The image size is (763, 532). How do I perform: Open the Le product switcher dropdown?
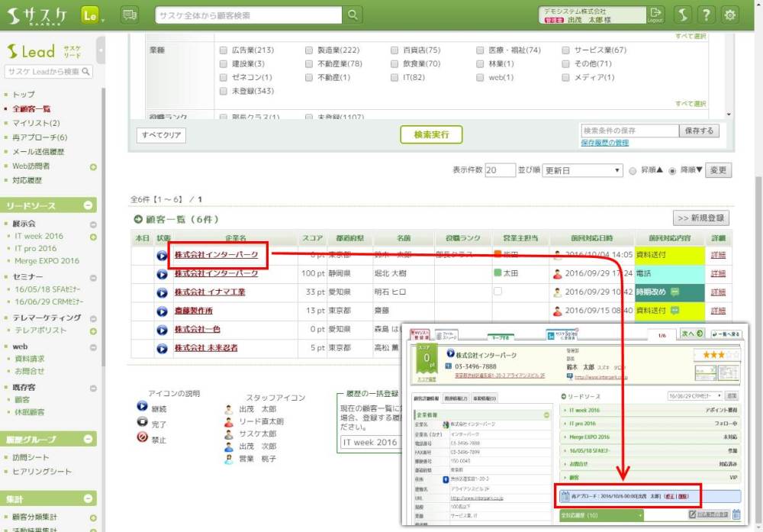point(93,16)
